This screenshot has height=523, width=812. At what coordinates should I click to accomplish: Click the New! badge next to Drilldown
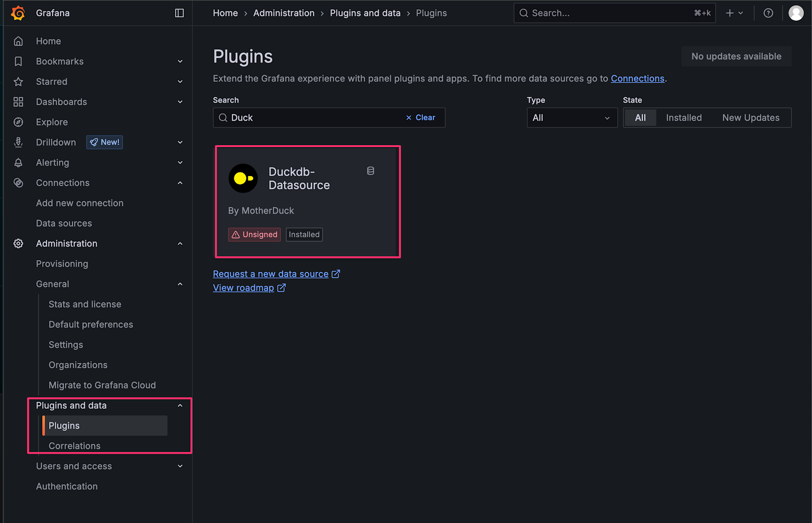[x=105, y=142]
